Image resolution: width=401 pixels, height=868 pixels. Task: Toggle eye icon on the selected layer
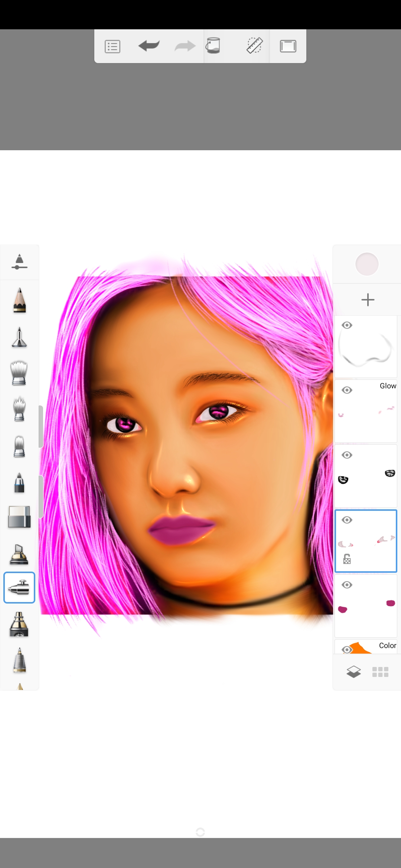coord(347,520)
